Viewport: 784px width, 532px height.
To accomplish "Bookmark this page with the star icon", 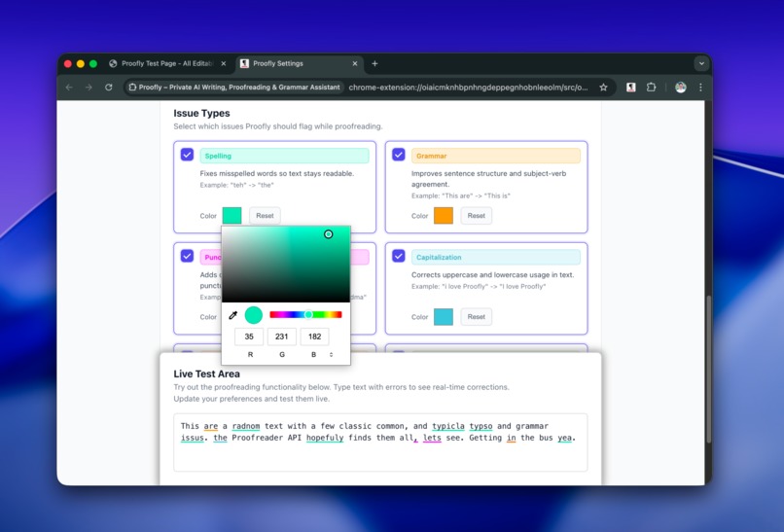I will tap(603, 88).
